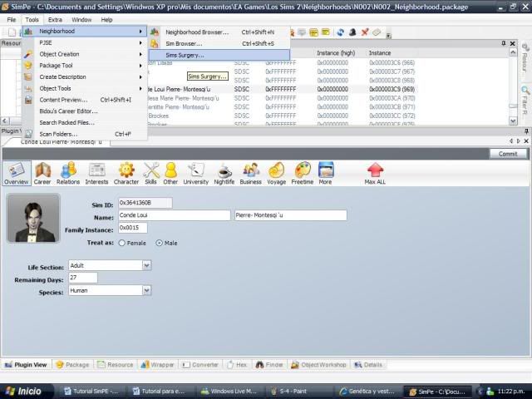The image size is (532, 399).
Task: Click the Max ALL red arrow
Action: pyautogui.click(x=375, y=174)
